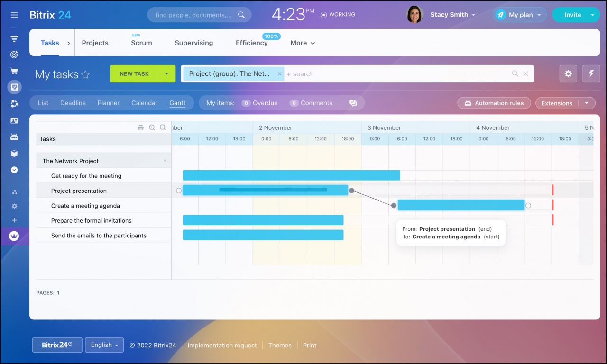
Task: Open the Scrum tab
Action: 141,43
